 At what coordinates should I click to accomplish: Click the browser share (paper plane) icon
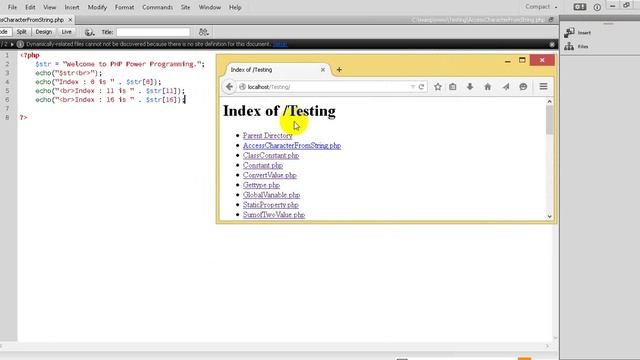(506, 87)
